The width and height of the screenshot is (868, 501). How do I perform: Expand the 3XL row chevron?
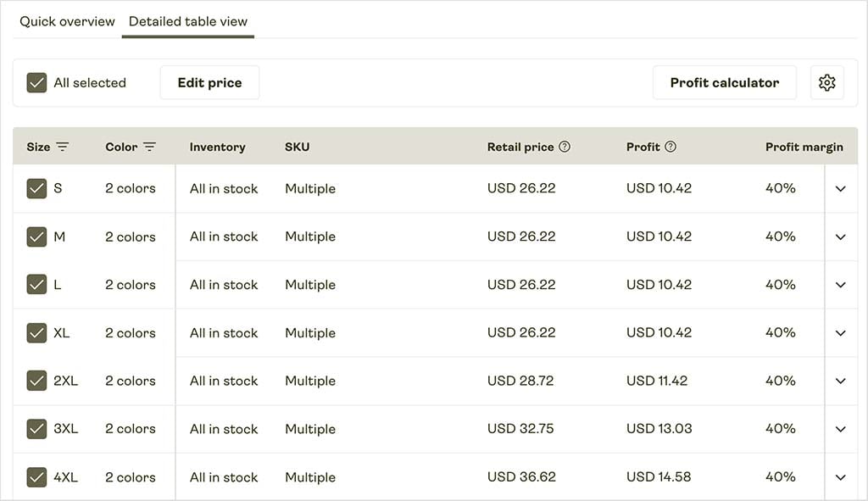840,429
